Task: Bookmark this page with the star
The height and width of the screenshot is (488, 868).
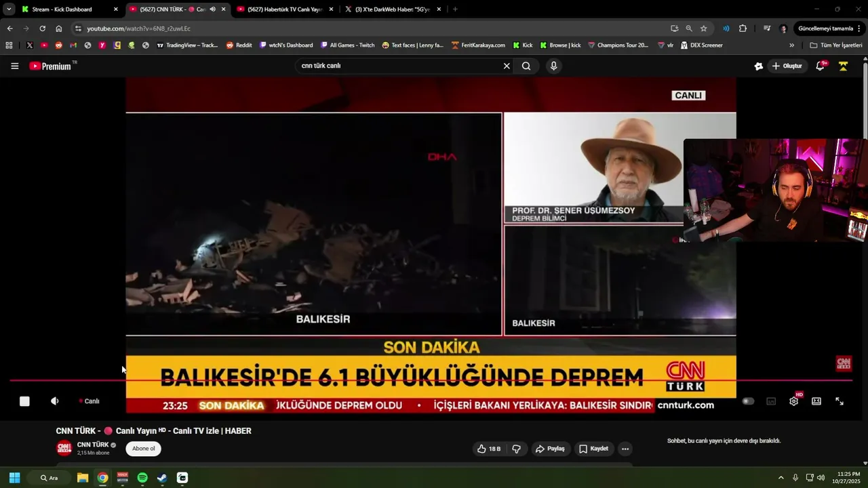Action: [704, 28]
